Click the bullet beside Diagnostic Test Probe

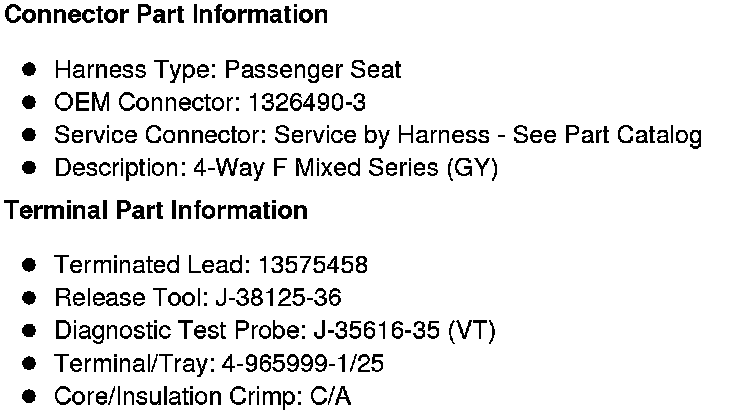30,331
